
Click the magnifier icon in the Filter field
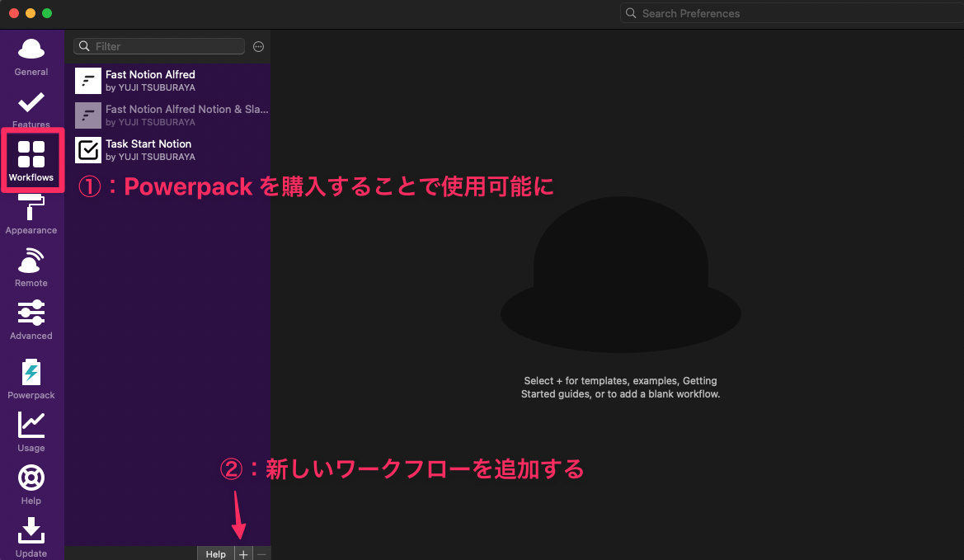[x=84, y=46]
